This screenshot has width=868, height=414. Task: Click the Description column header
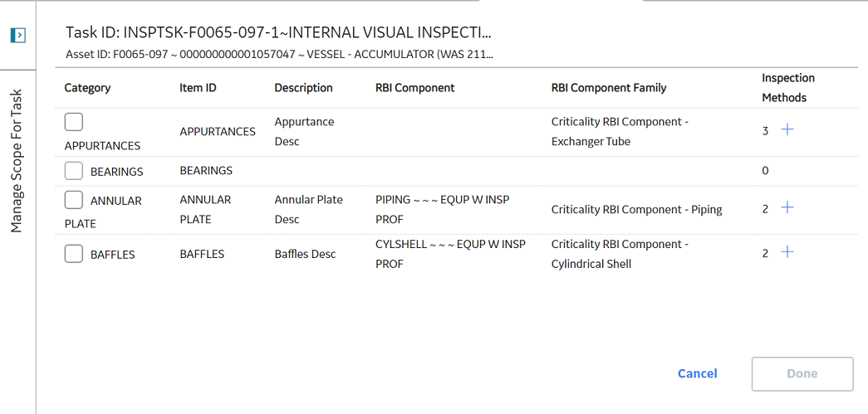pos(303,88)
